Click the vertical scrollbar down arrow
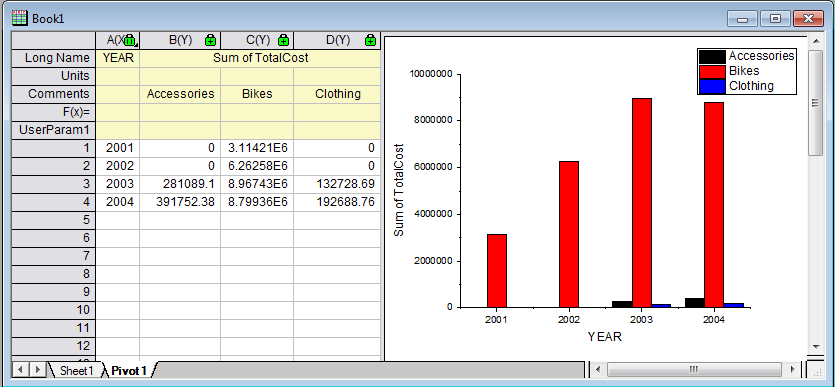Image resolution: width=835 pixels, height=387 pixels. [x=815, y=347]
